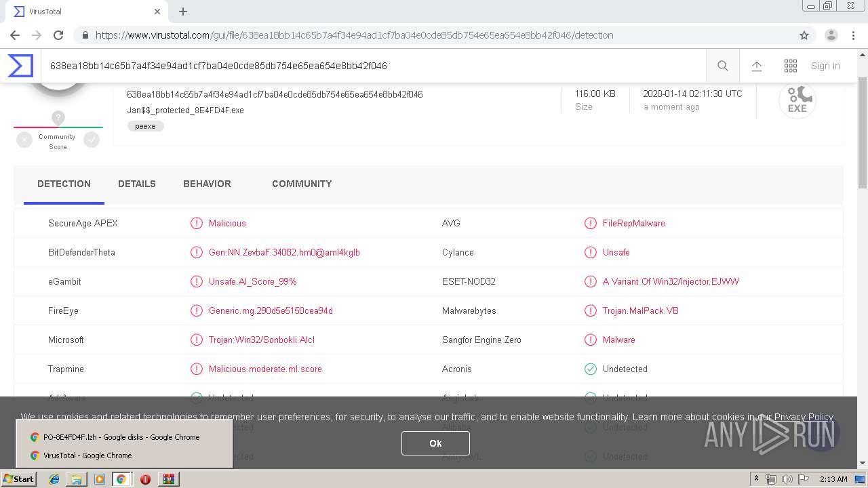Click the address bar URL
The width and height of the screenshot is (868, 488).
354,35
